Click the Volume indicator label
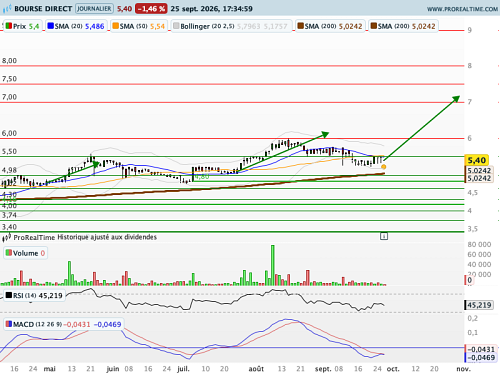Image resolution: width=500 pixels, height=375 pixels. [25, 253]
